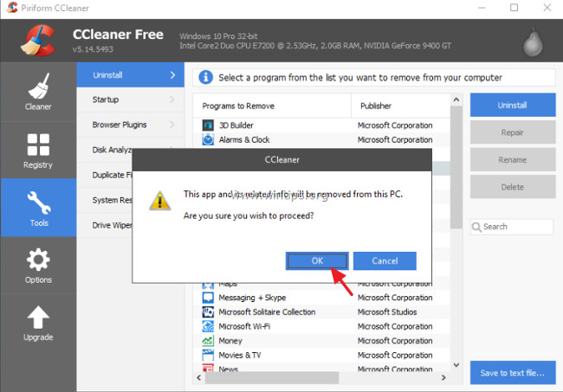The width and height of the screenshot is (563, 392).
Task: Confirm removal with the OK button
Action: [x=317, y=260]
